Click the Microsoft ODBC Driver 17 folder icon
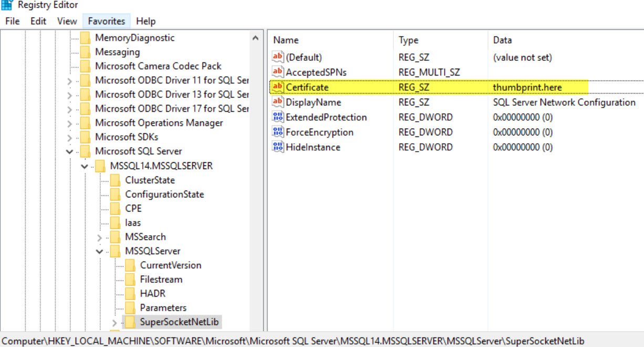644x347 pixels. [x=85, y=109]
